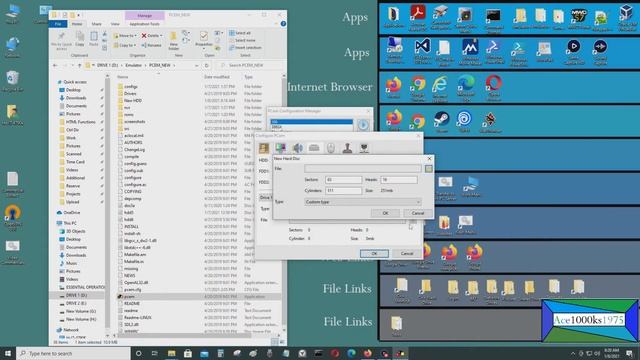
Task: Click OK in Configure PCem window
Action: [x=374, y=253]
